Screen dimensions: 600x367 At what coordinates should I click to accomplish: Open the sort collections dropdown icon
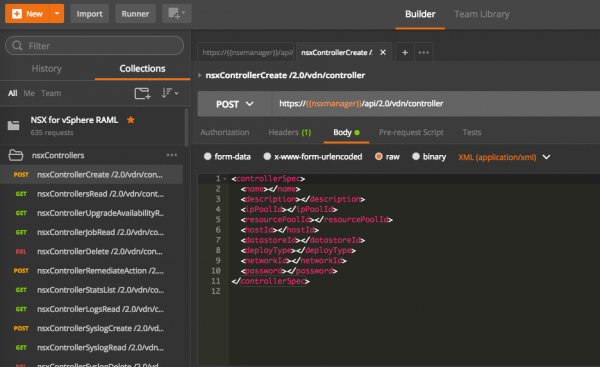tap(170, 93)
